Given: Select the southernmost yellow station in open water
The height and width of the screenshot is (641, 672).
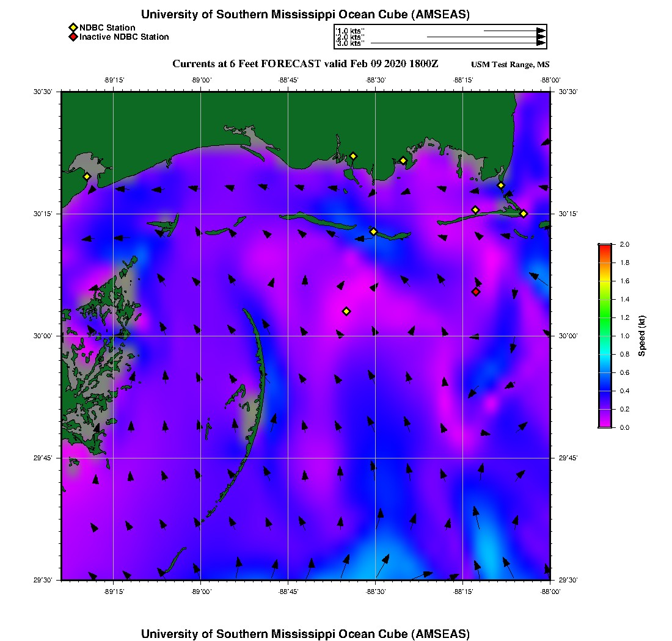Looking at the screenshot, I should (346, 311).
